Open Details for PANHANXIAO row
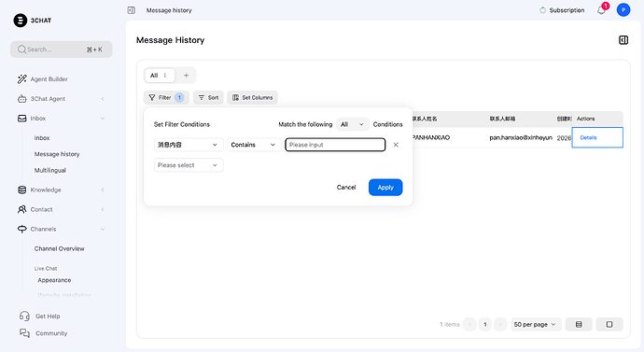 tap(588, 137)
